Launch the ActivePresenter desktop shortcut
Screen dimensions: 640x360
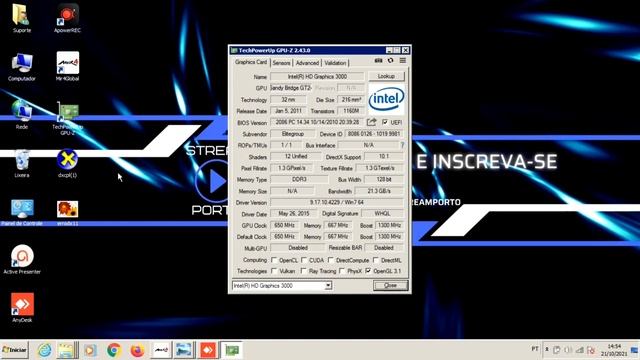[x=22, y=259]
